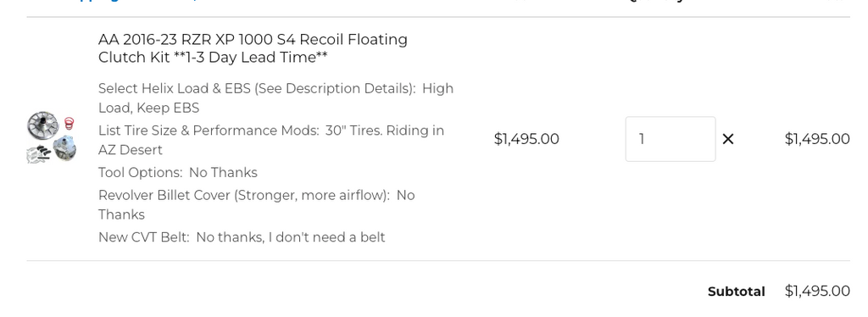The image size is (868, 317).
Task: Remove the clutch kit using the X icon
Action: [728, 139]
